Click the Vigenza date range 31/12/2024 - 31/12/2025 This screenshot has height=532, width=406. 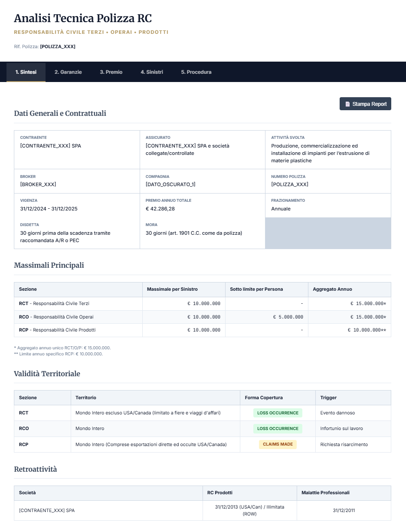(49, 209)
